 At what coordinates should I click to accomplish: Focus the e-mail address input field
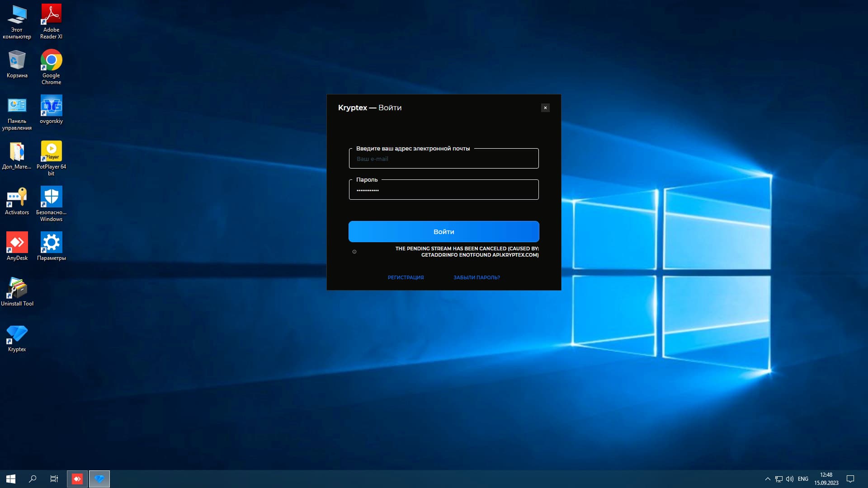(x=444, y=159)
